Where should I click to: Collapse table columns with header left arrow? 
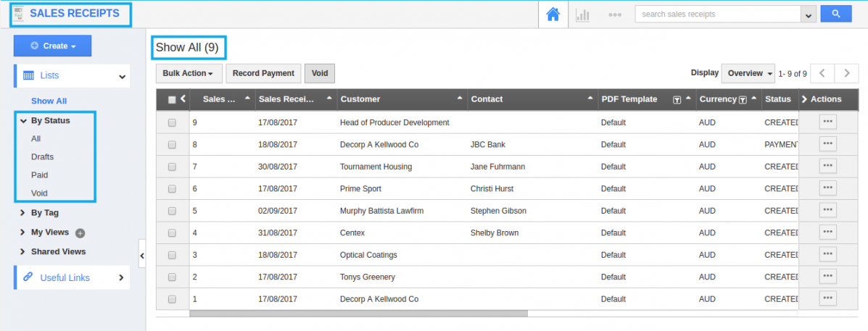[x=183, y=99]
